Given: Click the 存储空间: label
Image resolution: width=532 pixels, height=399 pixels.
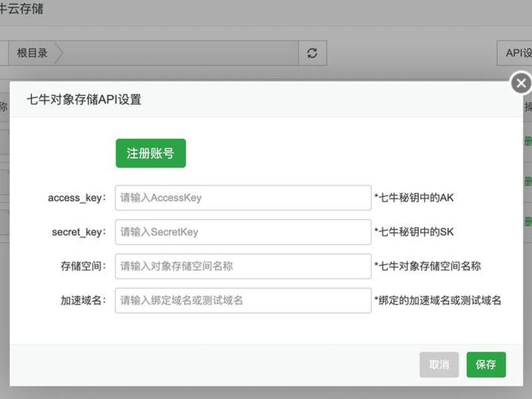Looking at the screenshot, I should click(84, 267).
